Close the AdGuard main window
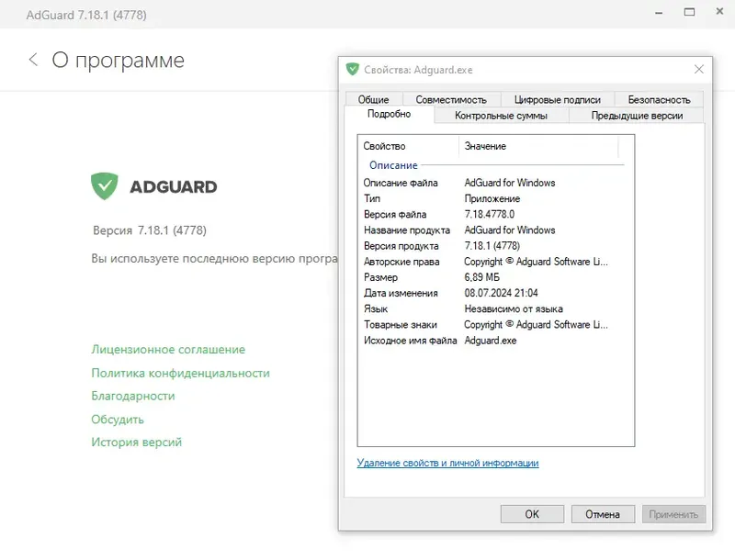The image size is (735, 560). [719, 11]
